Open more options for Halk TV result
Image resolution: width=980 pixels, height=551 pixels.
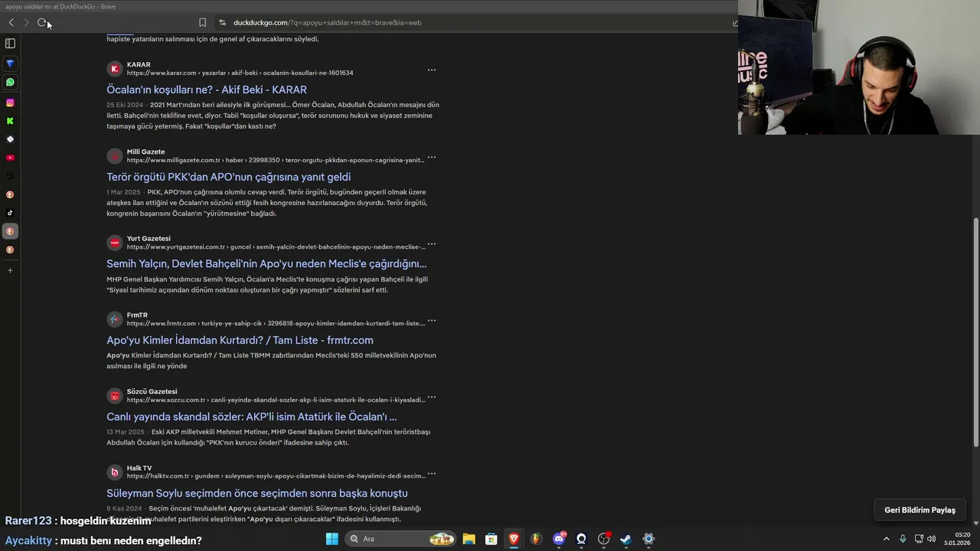(432, 474)
